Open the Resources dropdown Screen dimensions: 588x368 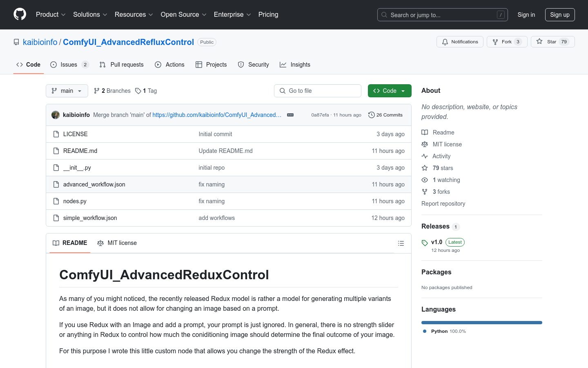[x=134, y=14]
